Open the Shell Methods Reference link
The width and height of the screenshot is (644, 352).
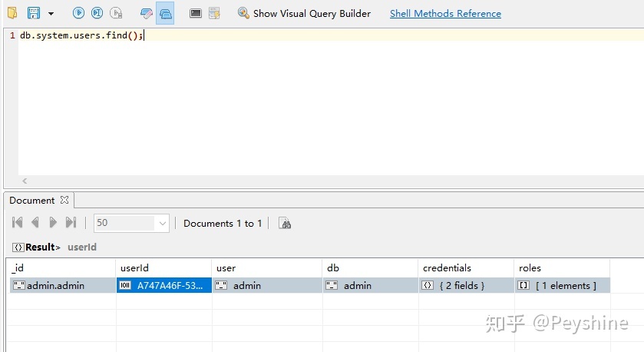pyautogui.click(x=445, y=14)
